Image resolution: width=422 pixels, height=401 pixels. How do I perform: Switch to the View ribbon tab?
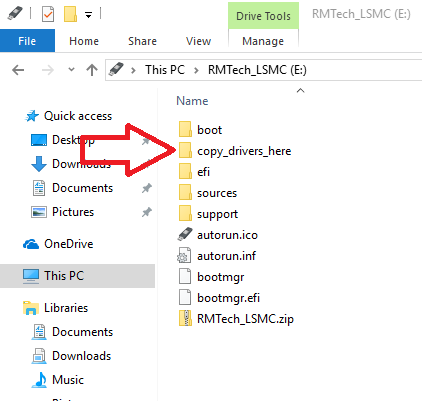tap(198, 41)
